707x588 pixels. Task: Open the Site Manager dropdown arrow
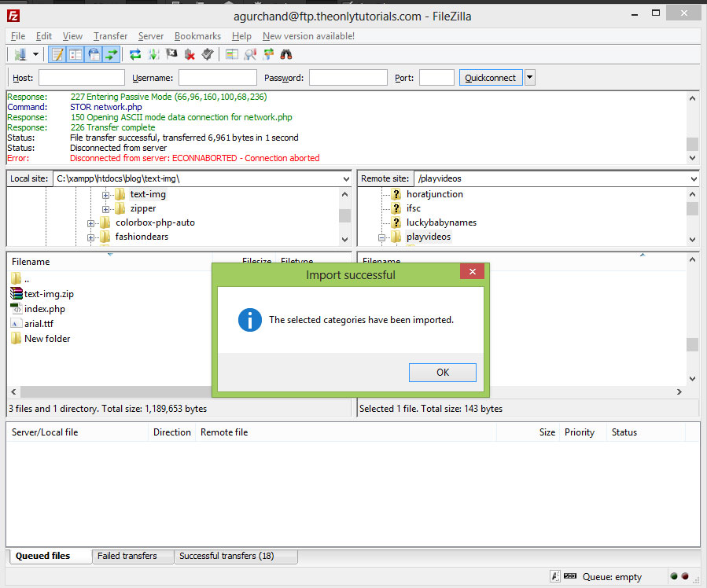point(35,54)
